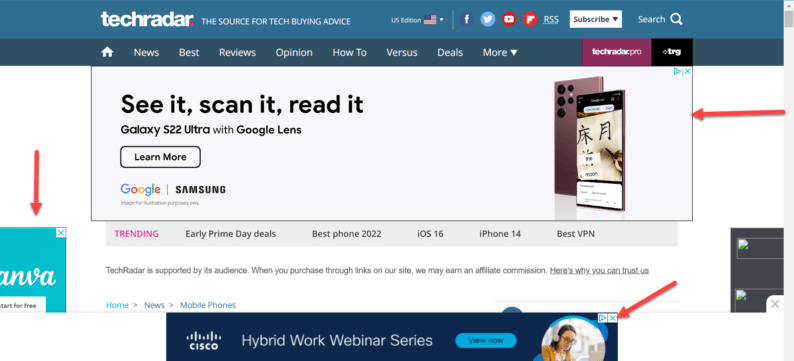Screen dimensions: 794x361
Task: Click Mobile Phones breadcrumb link
Action: tap(208, 305)
